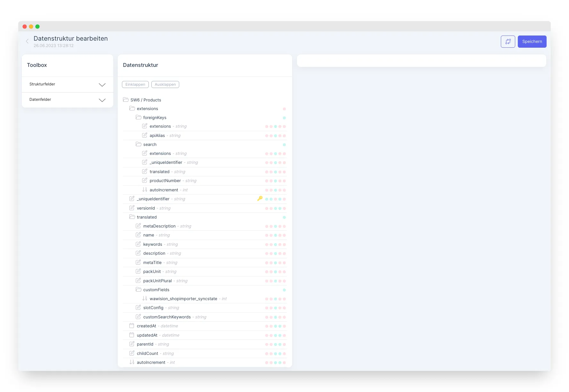The height and width of the screenshot is (392, 569).
Task: Collapse the translated folder
Action: pyautogui.click(x=132, y=217)
